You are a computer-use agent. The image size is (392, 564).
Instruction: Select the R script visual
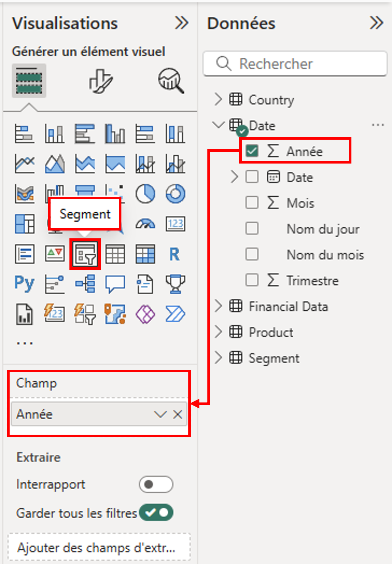[174, 254]
